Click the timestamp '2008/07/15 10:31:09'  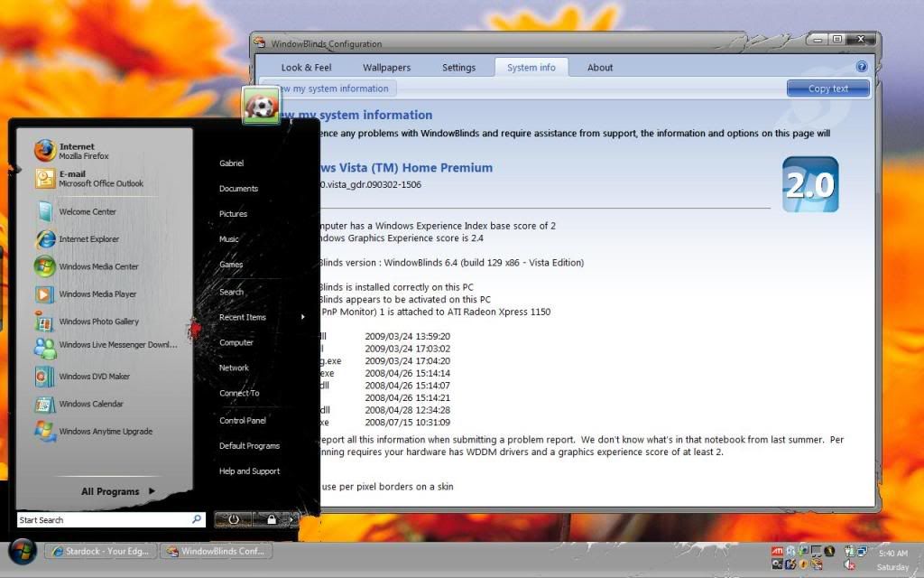point(408,423)
